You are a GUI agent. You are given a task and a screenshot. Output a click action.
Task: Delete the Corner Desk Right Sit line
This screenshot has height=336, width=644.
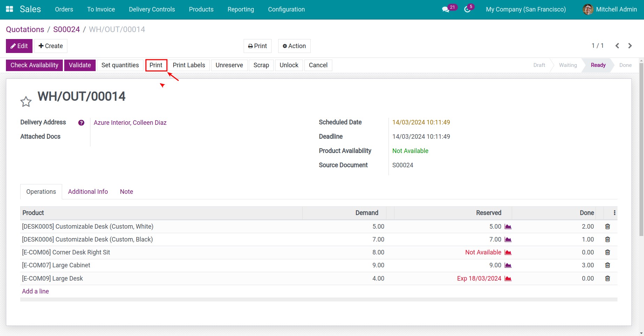[x=607, y=252]
